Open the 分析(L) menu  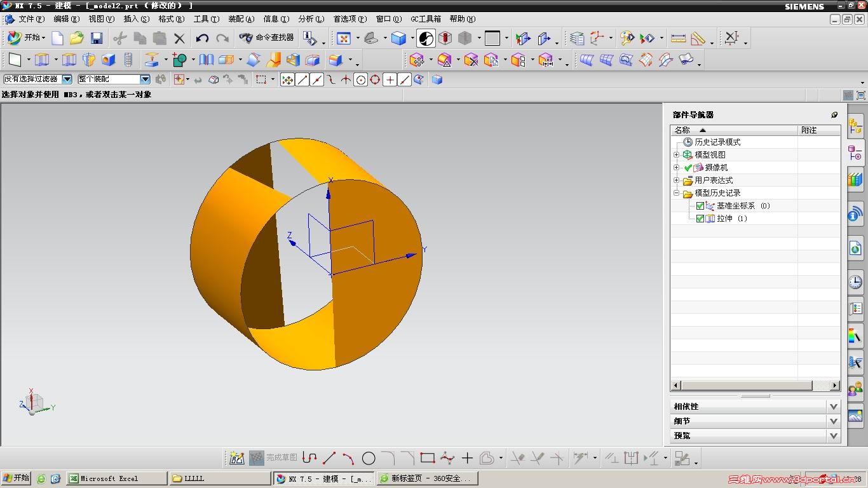coord(311,19)
